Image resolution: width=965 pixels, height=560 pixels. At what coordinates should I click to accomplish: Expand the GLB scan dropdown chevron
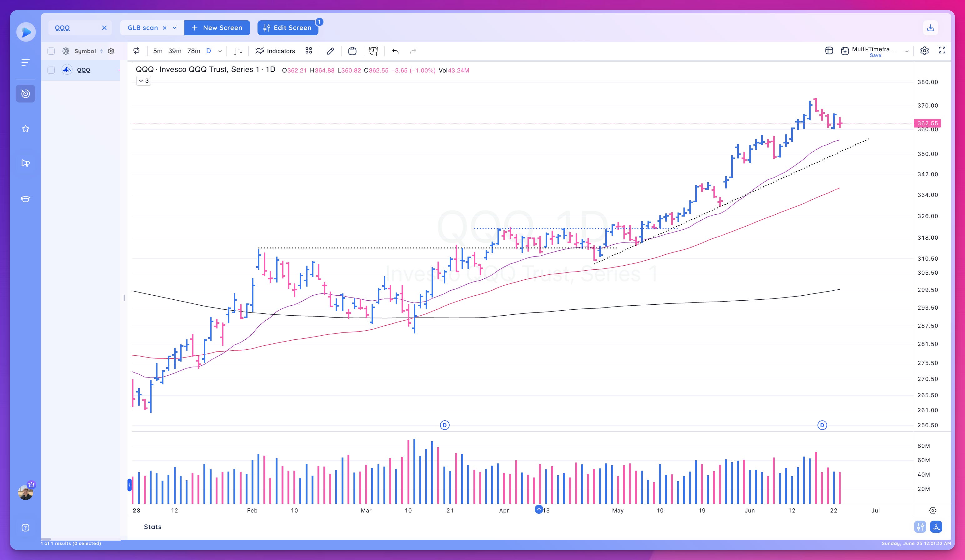[x=175, y=28]
